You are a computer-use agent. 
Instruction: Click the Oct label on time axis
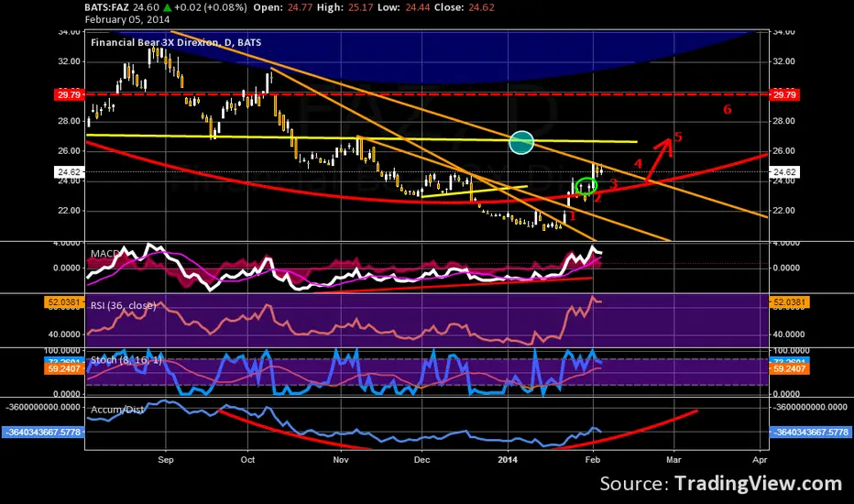tap(247, 460)
